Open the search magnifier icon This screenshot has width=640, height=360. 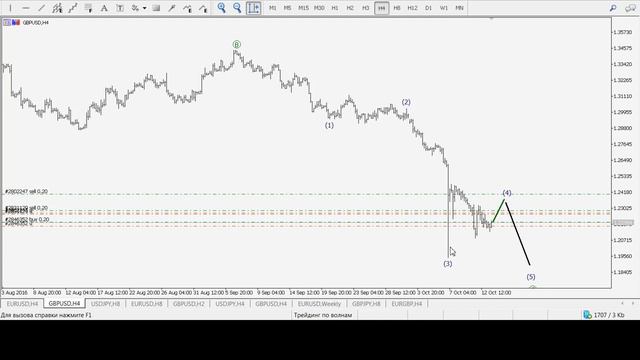tap(613, 8)
